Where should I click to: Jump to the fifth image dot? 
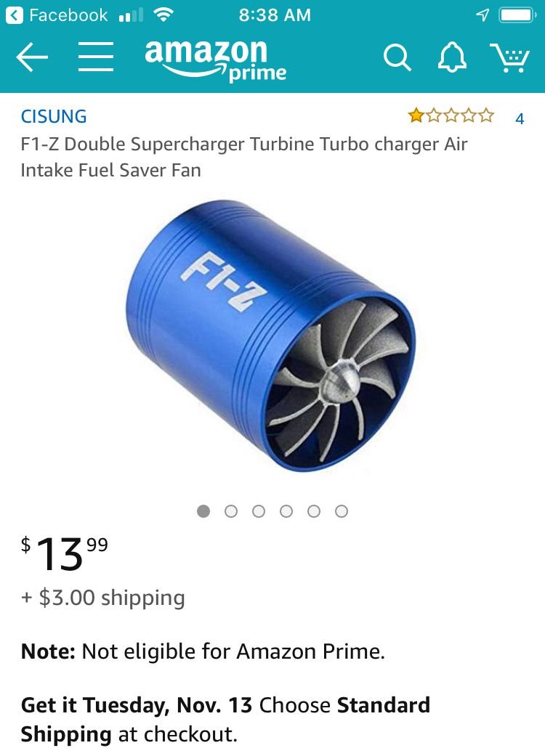[x=314, y=511]
